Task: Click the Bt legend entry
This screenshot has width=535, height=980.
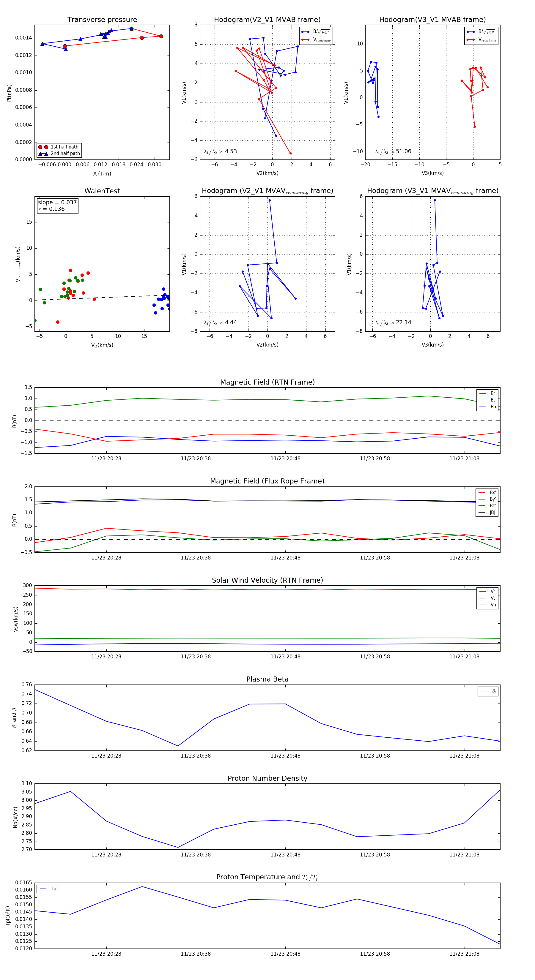Action: coord(487,400)
